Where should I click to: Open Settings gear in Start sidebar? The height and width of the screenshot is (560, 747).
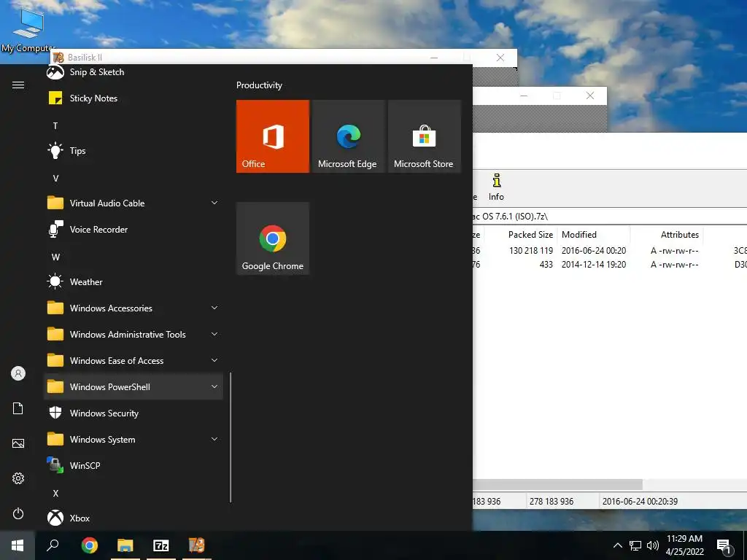pos(18,478)
